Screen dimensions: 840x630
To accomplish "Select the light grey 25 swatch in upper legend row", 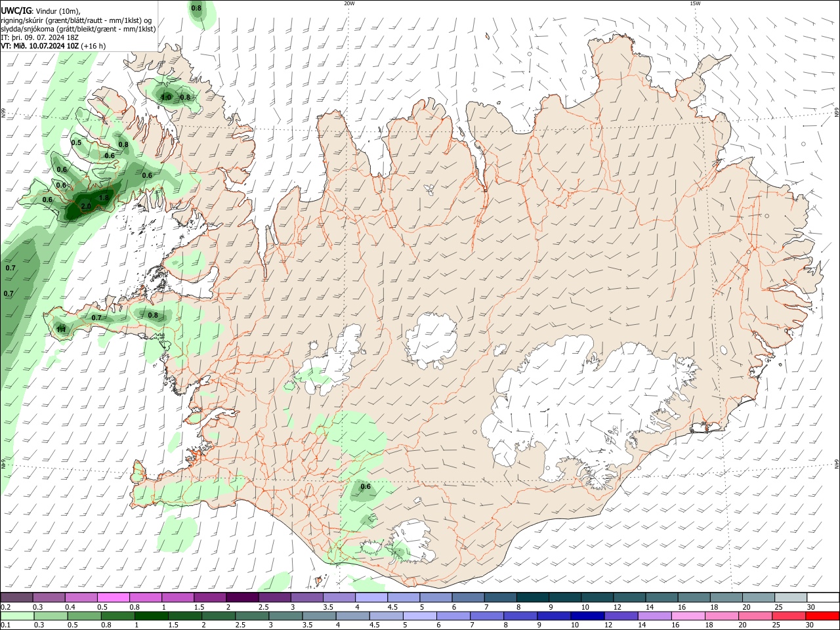I will click(790, 598).
